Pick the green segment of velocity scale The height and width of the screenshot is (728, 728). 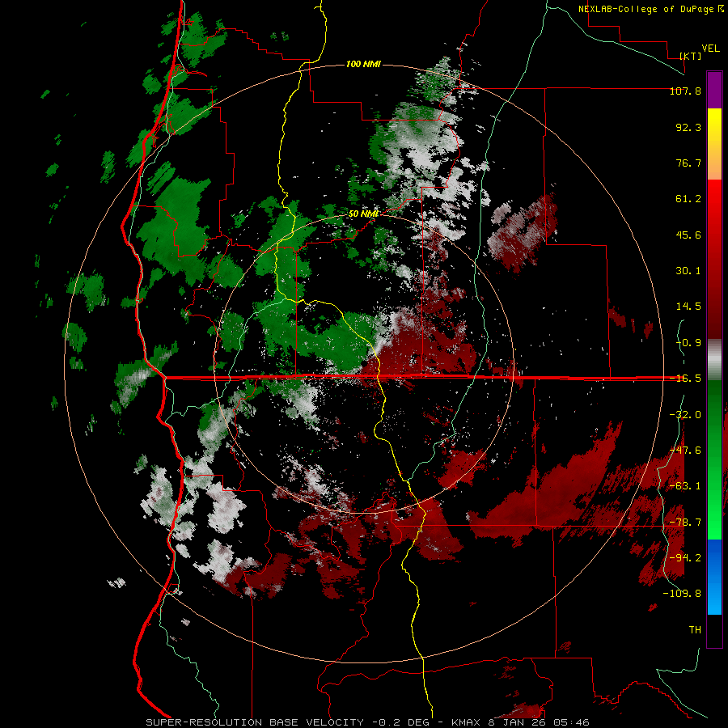tap(714, 459)
